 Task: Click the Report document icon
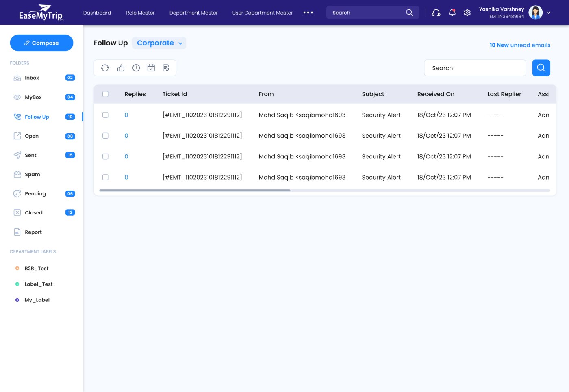click(x=17, y=232)
